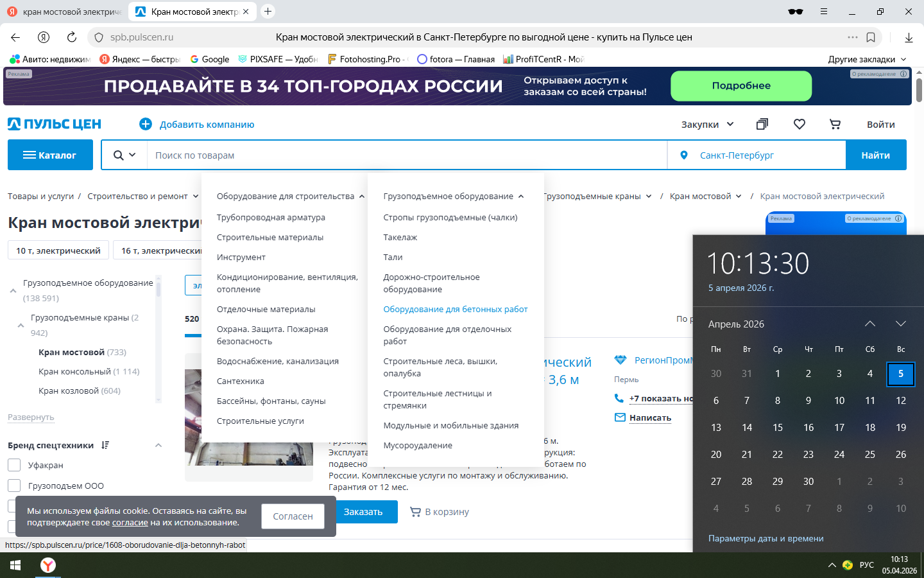Click the Заказать button
The width and height of the screenshot is (924, 578).
click(363, 512)
